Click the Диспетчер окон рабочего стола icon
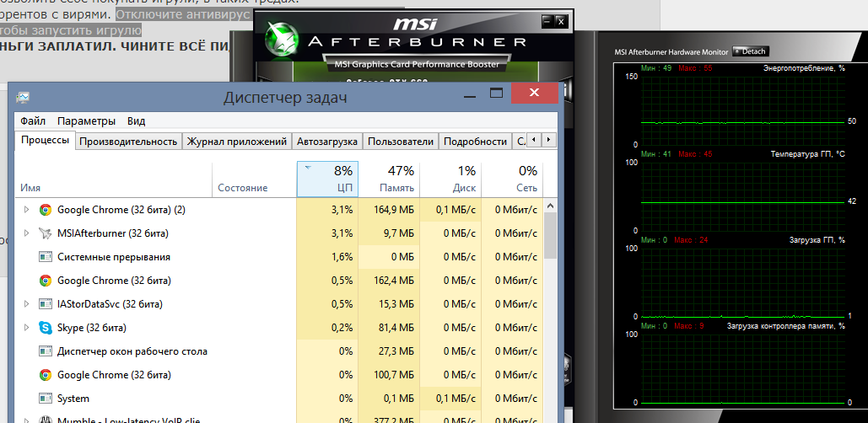Screen dimensions: 868x423 [x=46, y=351]
